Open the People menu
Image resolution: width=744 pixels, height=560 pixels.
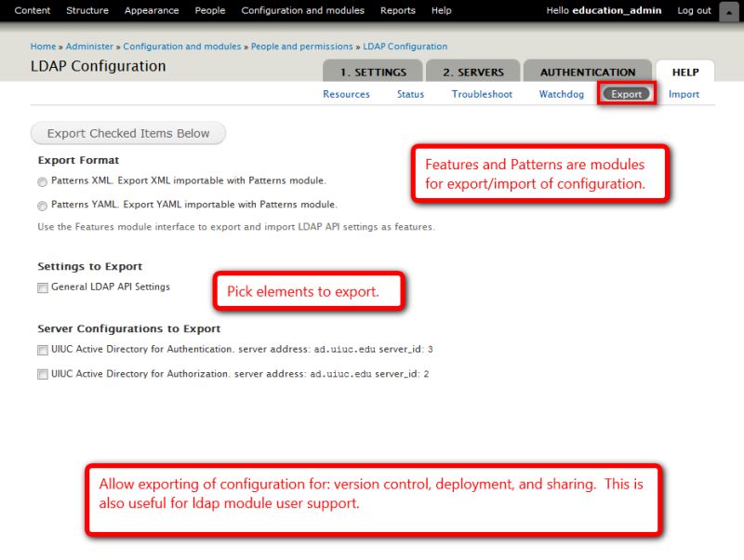tap(209, 10)
